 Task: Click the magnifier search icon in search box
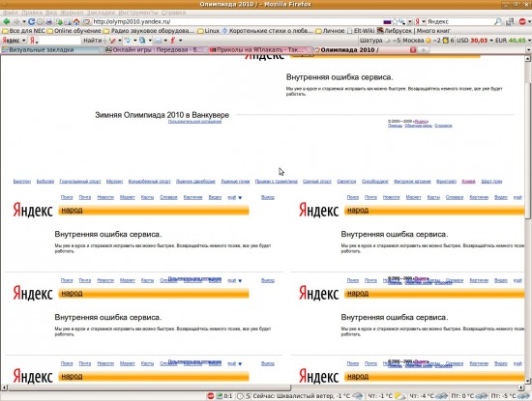[x=497, y=21]
